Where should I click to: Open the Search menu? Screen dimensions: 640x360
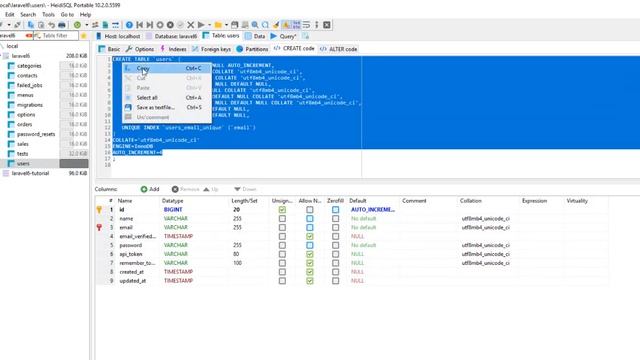28,14
